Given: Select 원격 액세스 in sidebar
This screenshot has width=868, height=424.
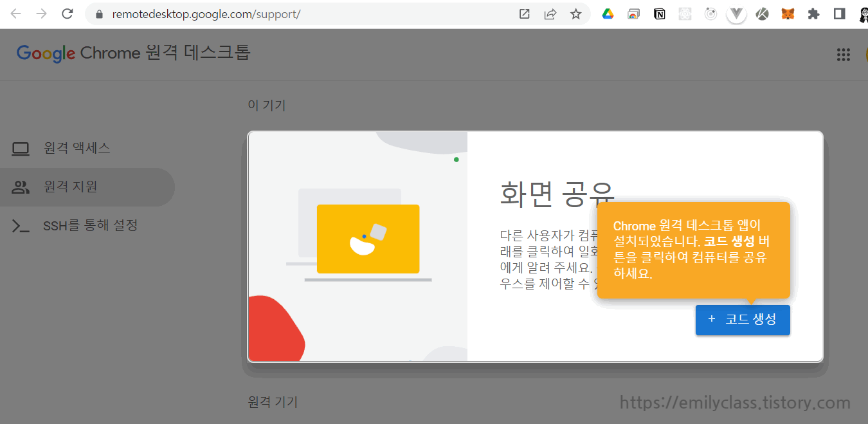Looking at the screenshot, I should tap(87, 149).
